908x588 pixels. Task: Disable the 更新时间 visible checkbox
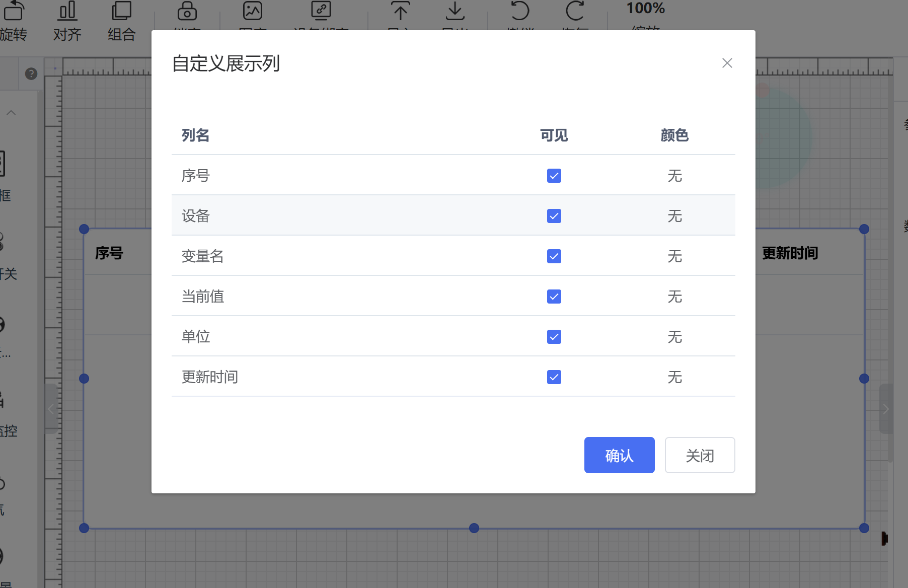554,377
